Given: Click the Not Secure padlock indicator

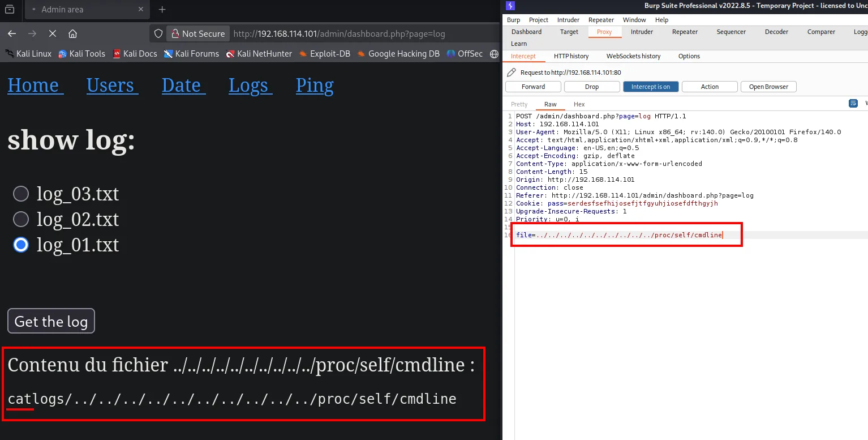Looking at the screenshot, I should click(198, 33).
